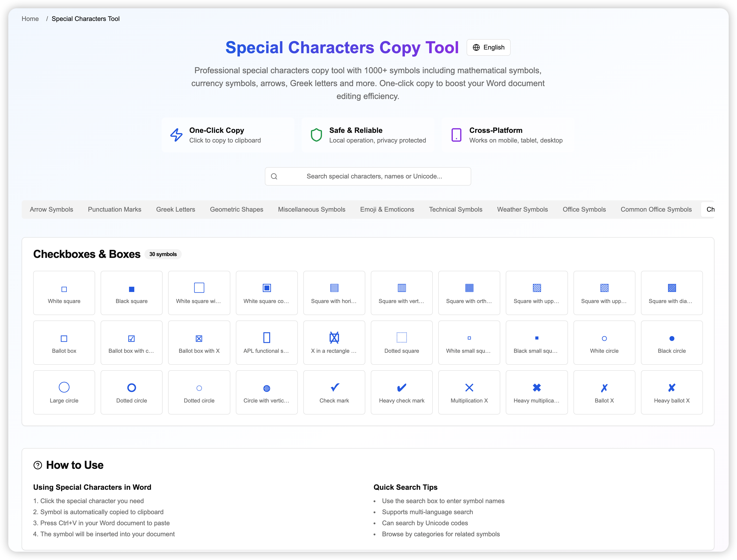Open the Greek Letters tab
Screen dimensions: 737x560
175,209
